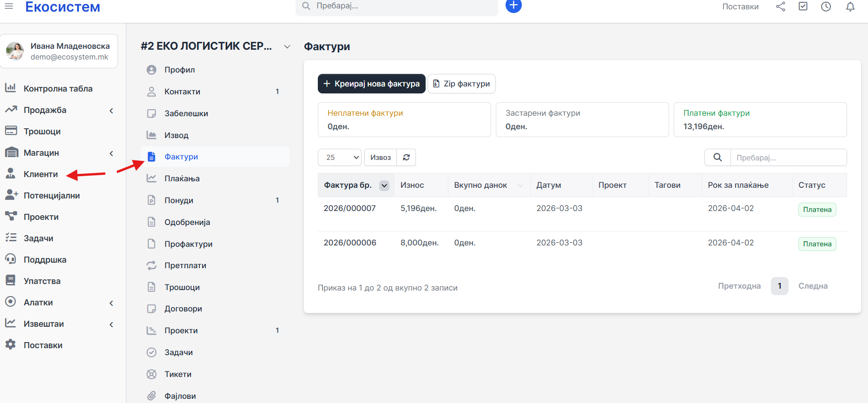Screen dimensions: 868x403
Task: Toggle the Фактура бр. column sort arrow
Action: point(384,185)
